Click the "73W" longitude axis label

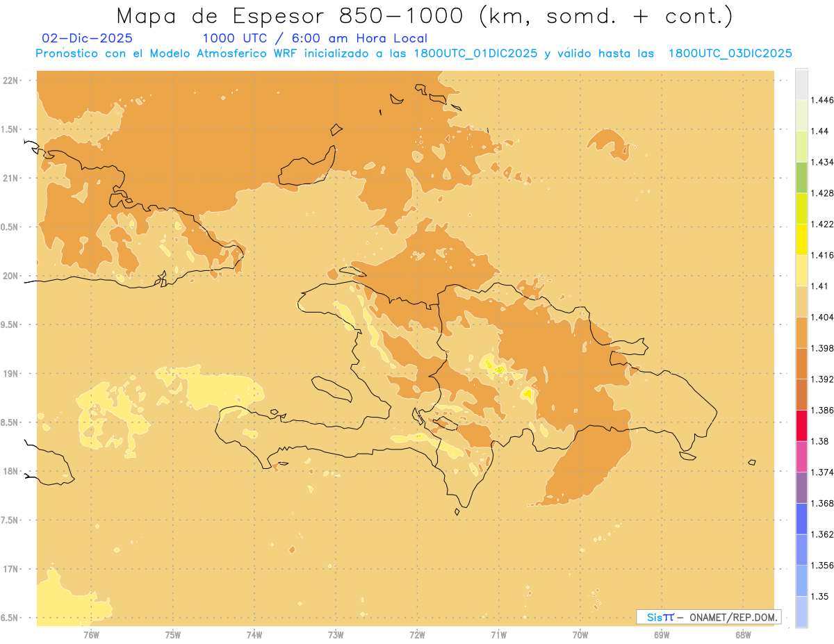pyautogui.click(x=336, y=634)
